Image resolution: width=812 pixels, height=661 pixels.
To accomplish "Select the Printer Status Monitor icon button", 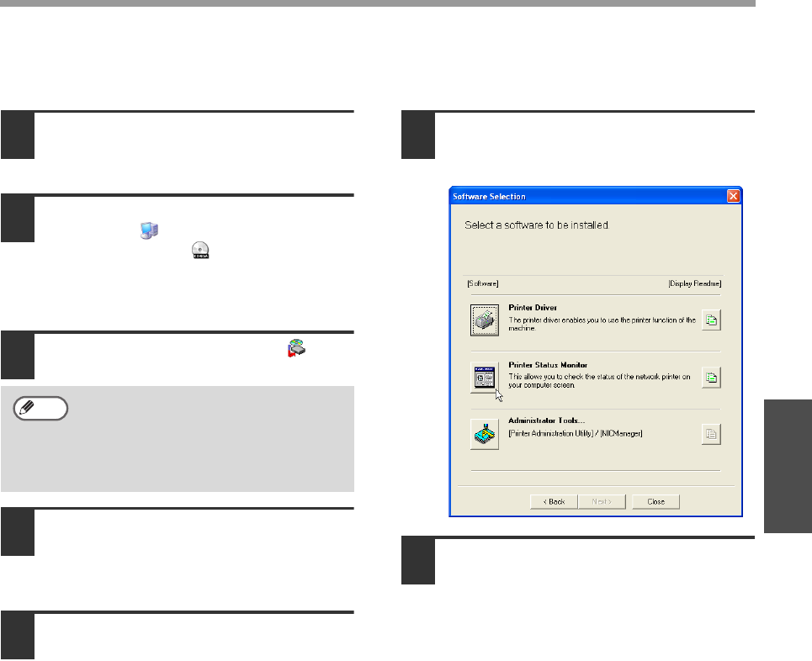I will [x=484, y=377].
